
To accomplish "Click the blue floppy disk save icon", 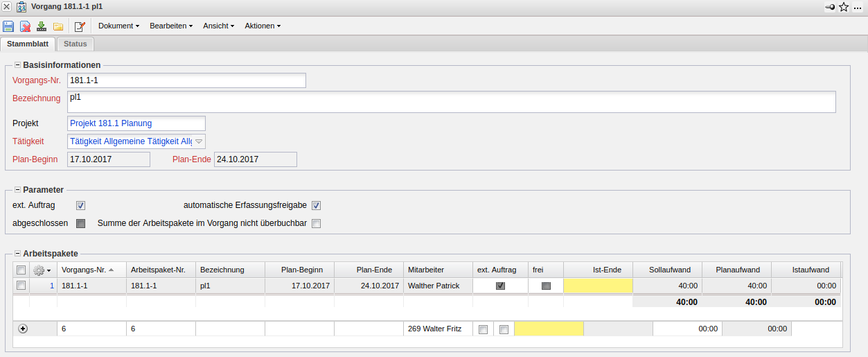I will coord(8,26).
